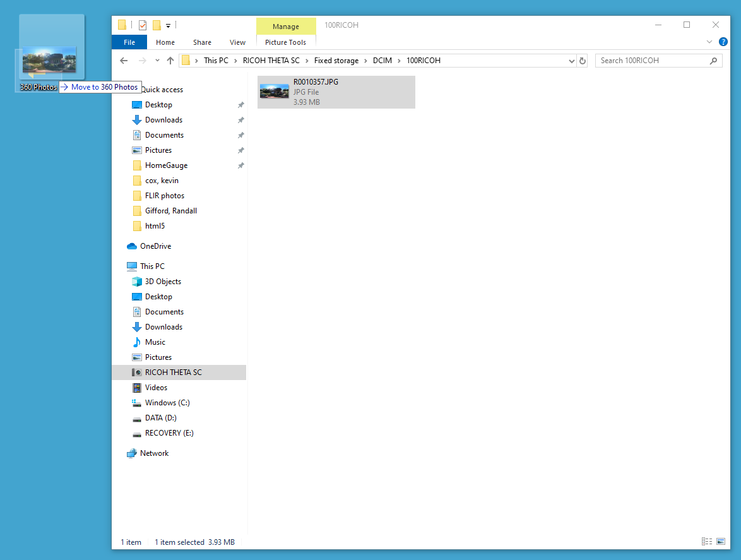Screen dimensions: 741x560
Task: Open Help with the blue question mark
Action: pyautogui.click(x=723, y=42)
